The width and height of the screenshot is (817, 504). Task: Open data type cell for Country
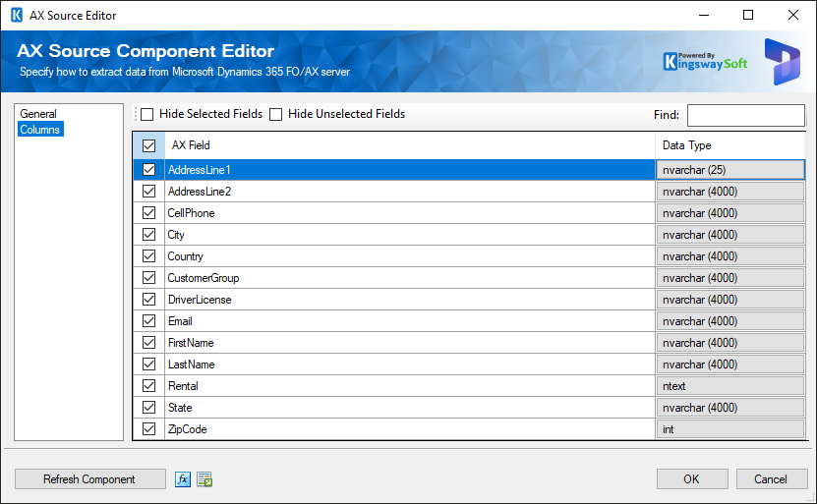pyautogui.click(x=729, y=256)
